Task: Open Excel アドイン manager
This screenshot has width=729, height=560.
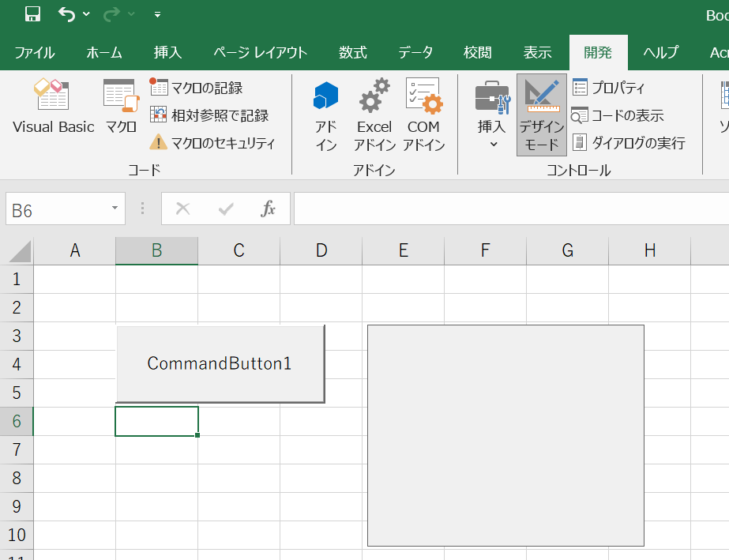Action: (374, 115)
